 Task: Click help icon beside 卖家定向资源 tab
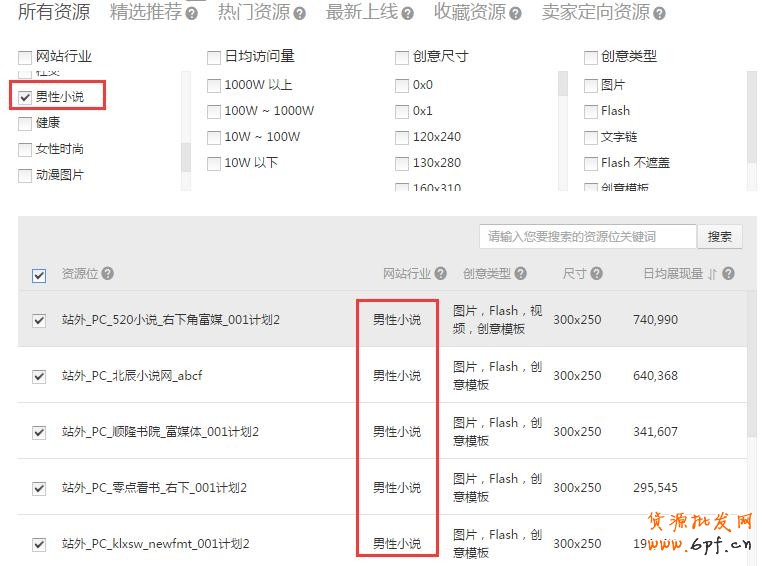tap(659, 14)
